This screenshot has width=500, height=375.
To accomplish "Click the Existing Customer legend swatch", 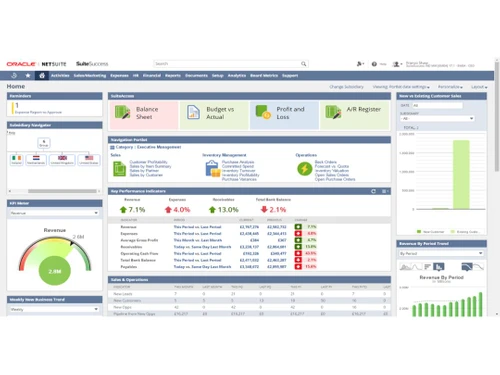I will 453,231.
